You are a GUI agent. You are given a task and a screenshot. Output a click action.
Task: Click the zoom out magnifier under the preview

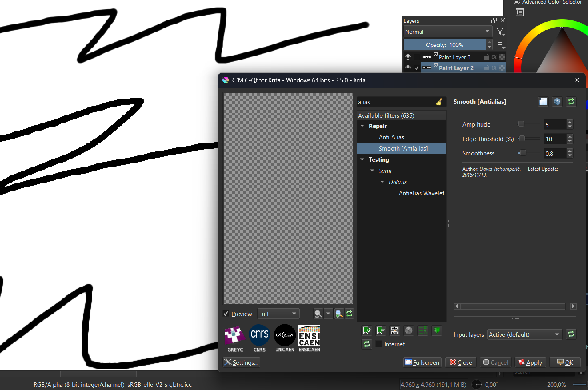tap(318, 314)
